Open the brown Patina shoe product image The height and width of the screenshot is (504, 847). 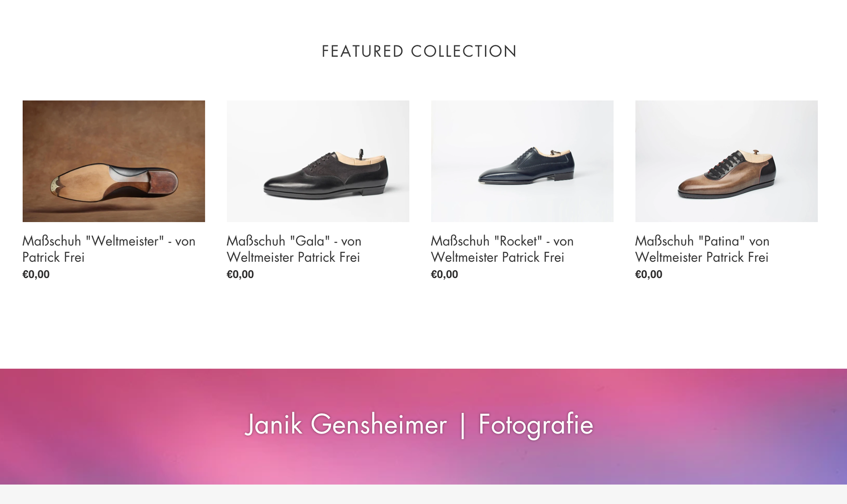[727, 161]
